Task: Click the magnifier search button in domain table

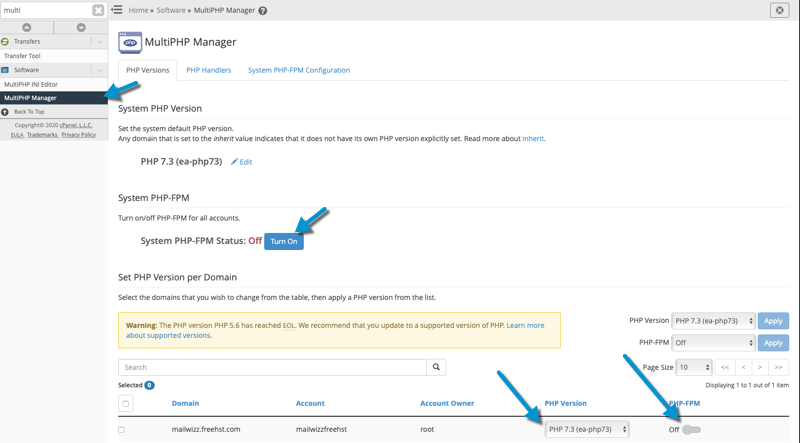Action: 436,367
